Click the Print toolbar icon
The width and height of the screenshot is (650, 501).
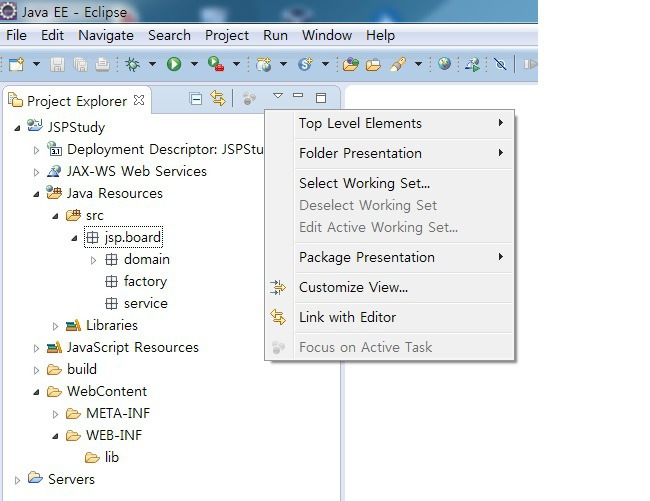point(102,64)
